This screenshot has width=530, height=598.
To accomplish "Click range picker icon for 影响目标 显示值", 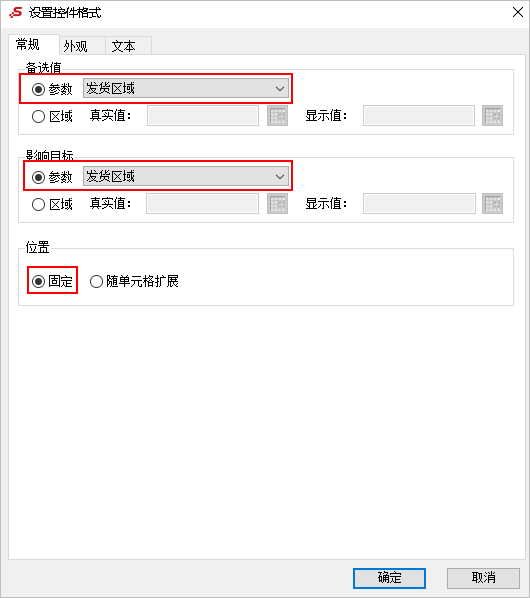I will 492,204.
